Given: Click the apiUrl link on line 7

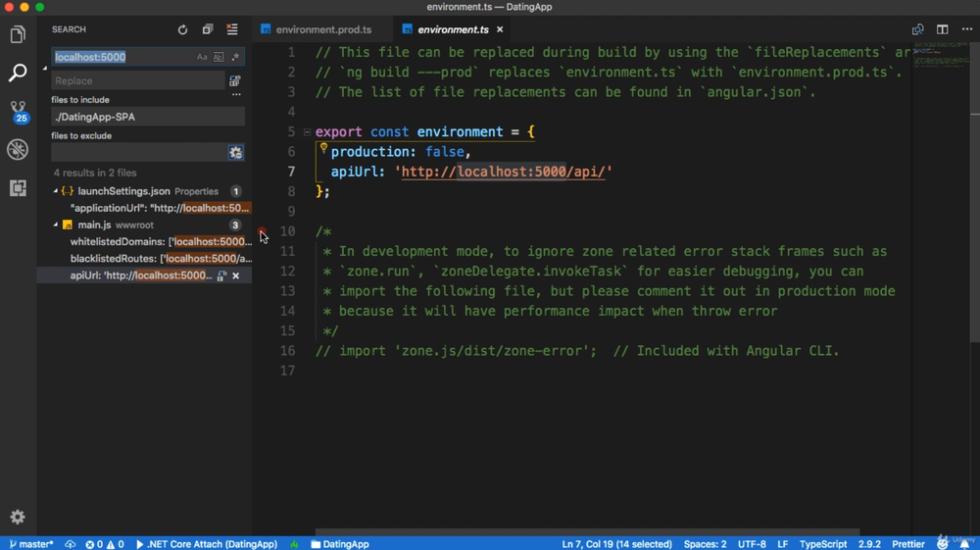Looking at the screenshot, I should click(x=504, y=172).
